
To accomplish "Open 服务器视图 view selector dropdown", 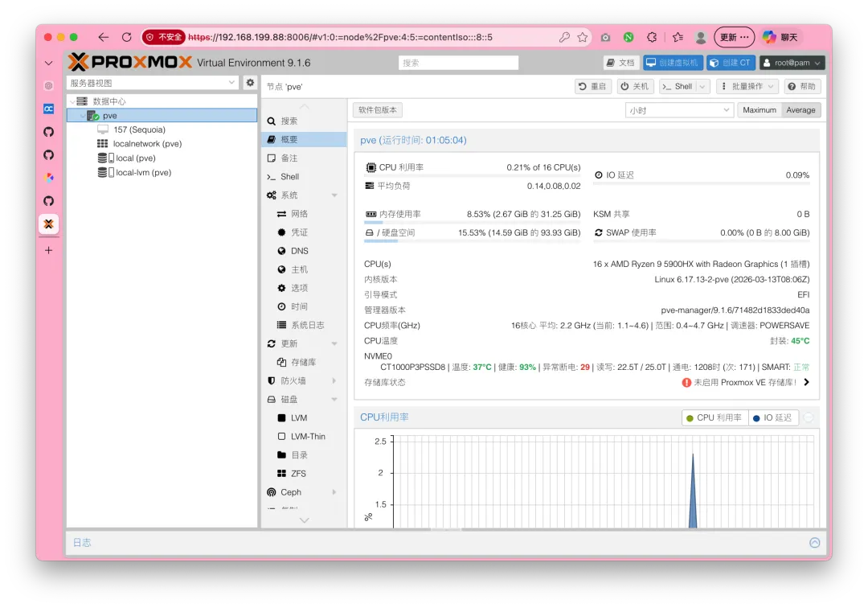I will point(153,83).
